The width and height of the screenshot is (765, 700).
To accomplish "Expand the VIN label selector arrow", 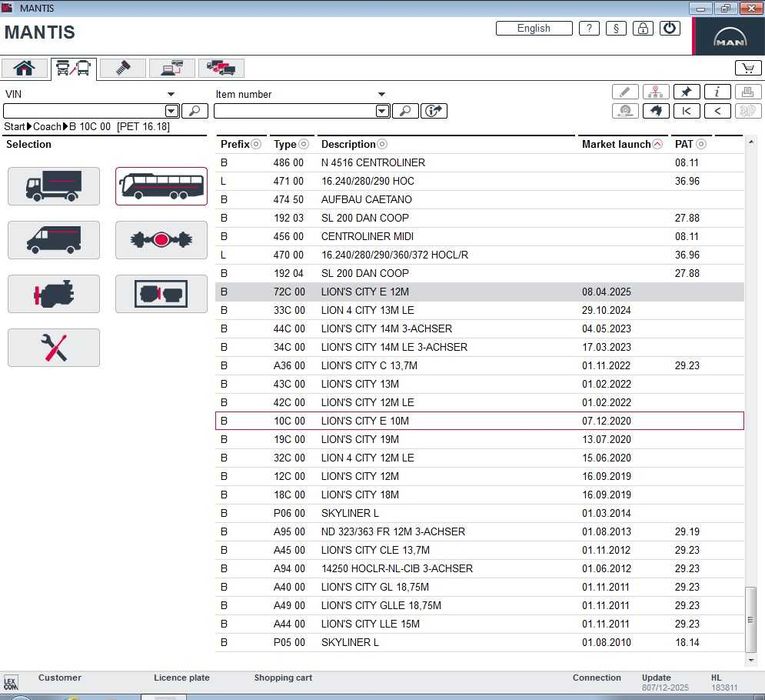I will click(171, 94).
